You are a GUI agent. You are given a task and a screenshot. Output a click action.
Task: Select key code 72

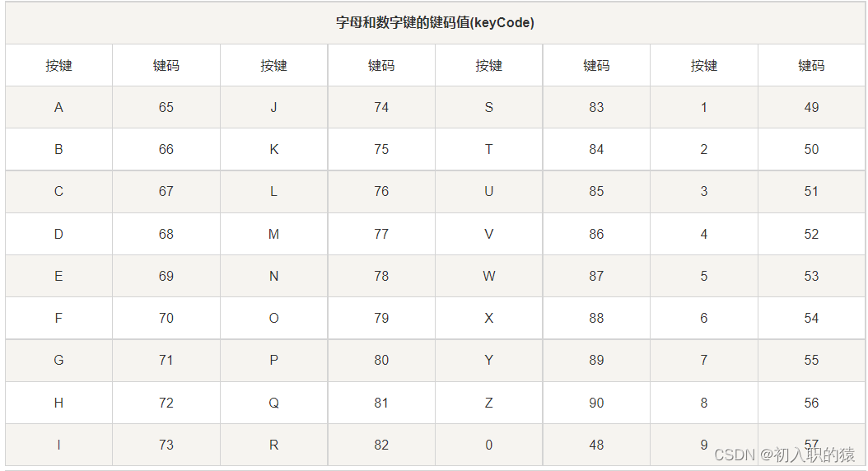[166, 403]
